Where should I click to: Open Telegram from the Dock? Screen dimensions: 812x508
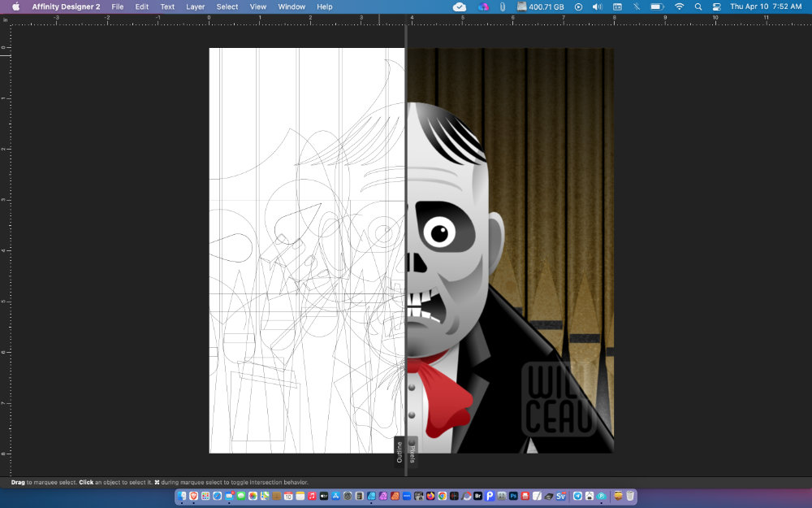point(577,496)
